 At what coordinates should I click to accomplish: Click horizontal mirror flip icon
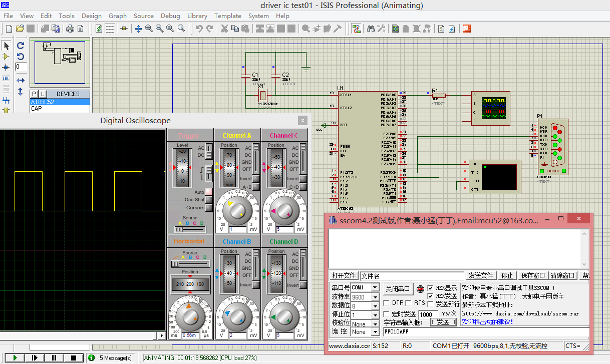coord(21,80)
